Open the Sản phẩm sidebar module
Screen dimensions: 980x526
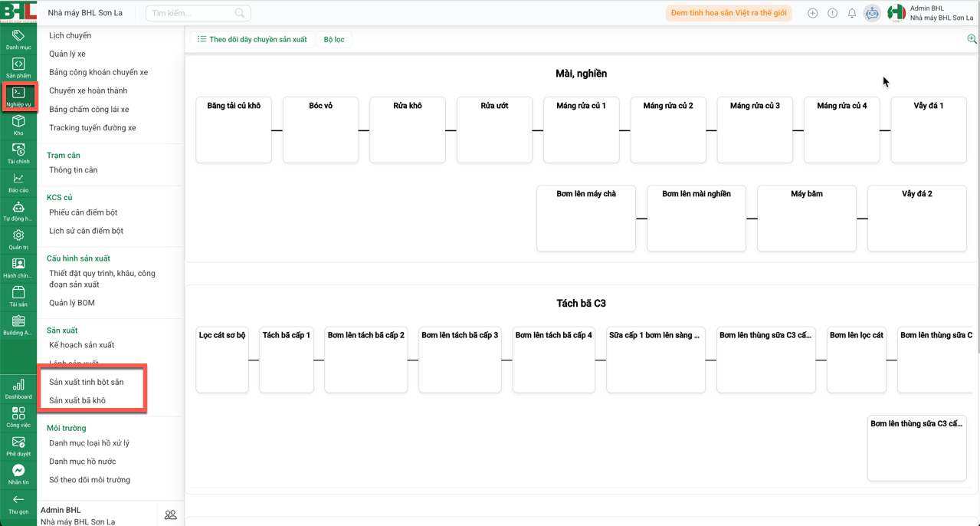pyautogui.click(x=18, y=68)
